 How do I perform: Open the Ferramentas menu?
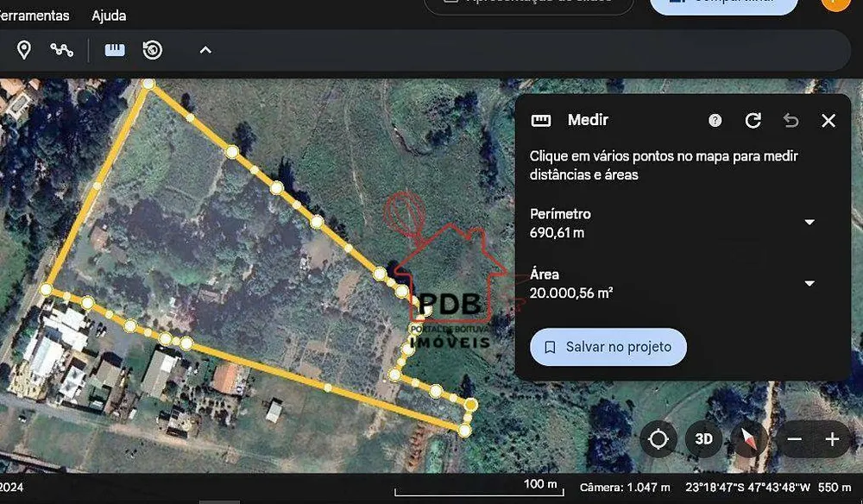coord(35,16)
